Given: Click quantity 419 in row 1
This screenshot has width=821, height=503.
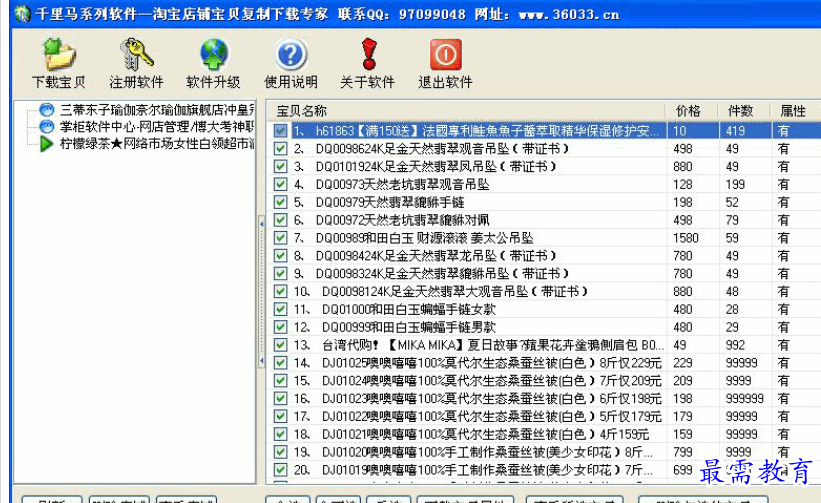Looking at the screenshot, I should (735, 131).
